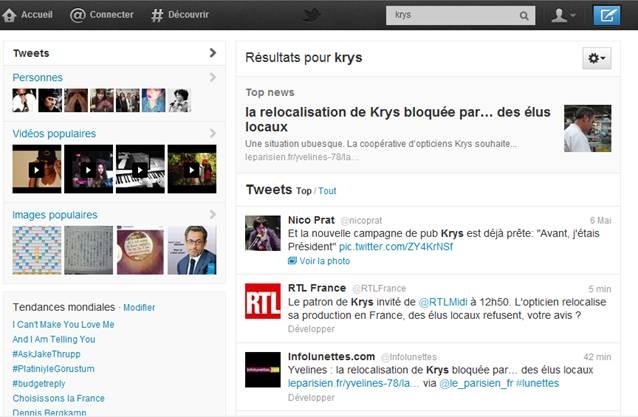Open the leparisien.fr top news link
Image resolution: width=638 pixels, height=417 pixels.
click(x=302, y=157)
